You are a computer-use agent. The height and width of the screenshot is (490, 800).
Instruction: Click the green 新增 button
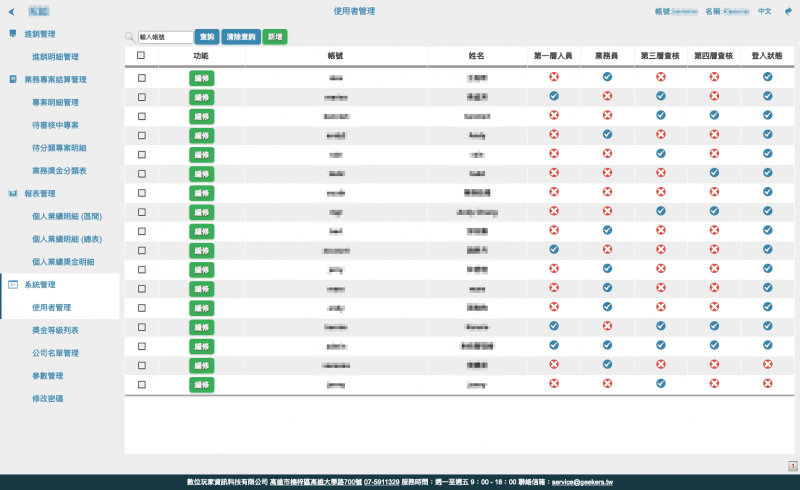275,37
